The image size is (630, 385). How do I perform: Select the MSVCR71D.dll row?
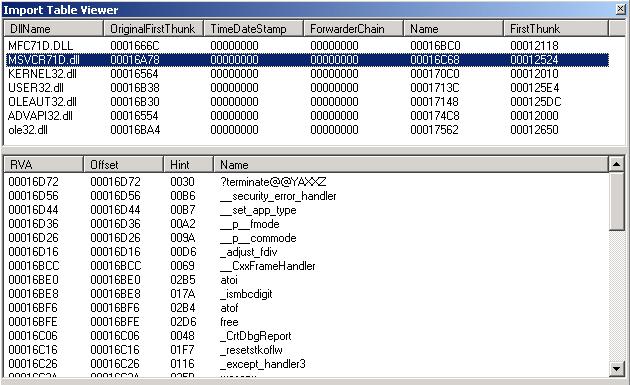(307, 59)
